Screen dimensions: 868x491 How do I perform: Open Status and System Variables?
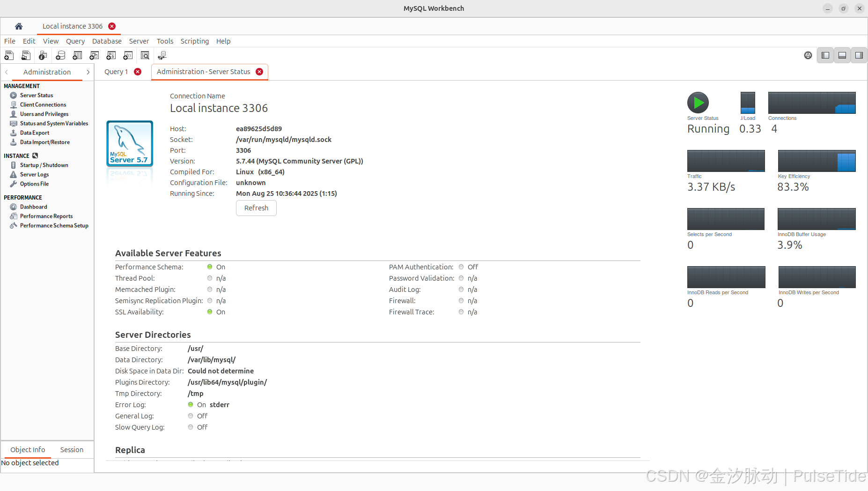[x=54, y=123]
